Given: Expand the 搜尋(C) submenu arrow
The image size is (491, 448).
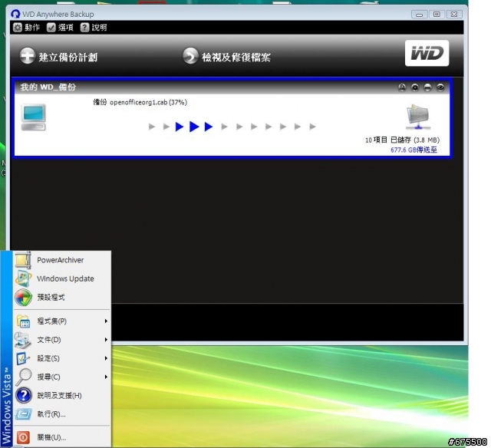Looking at the screenshot, I should click(x=106, y=377).
